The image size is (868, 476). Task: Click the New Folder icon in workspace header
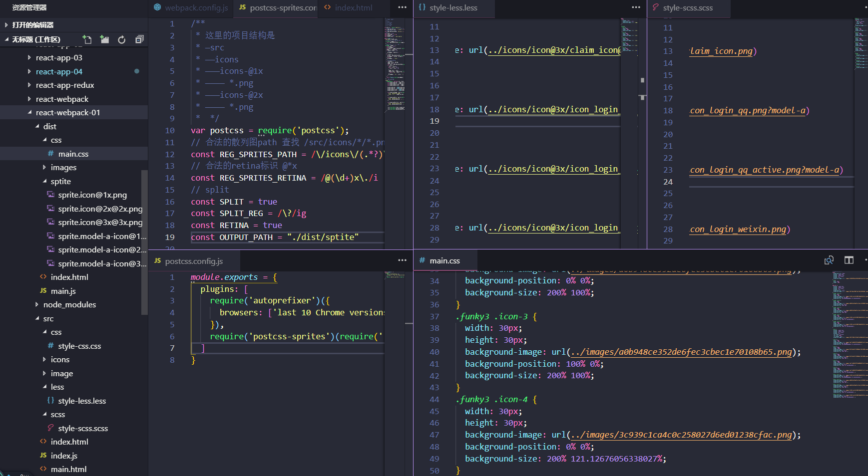tap(104, 39)
